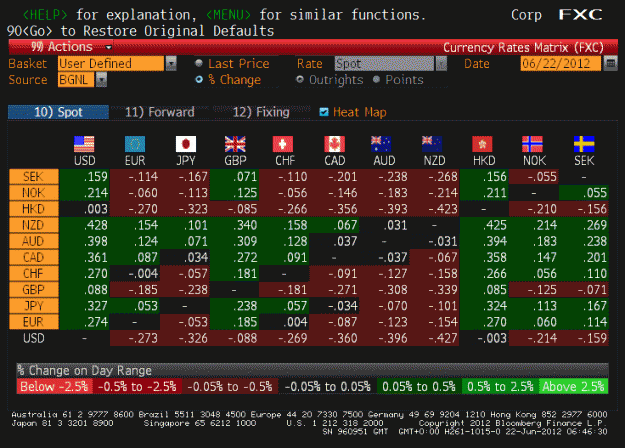Open the Basket User Defined dropdown arrow
Image resolution: width=625 pixels, height=448 pixels.
[x=171, y=63]
